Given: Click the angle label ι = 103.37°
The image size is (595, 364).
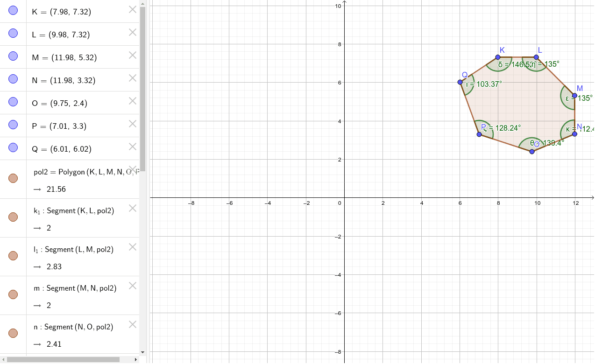Looking at the screenshot, I should 484,84.
